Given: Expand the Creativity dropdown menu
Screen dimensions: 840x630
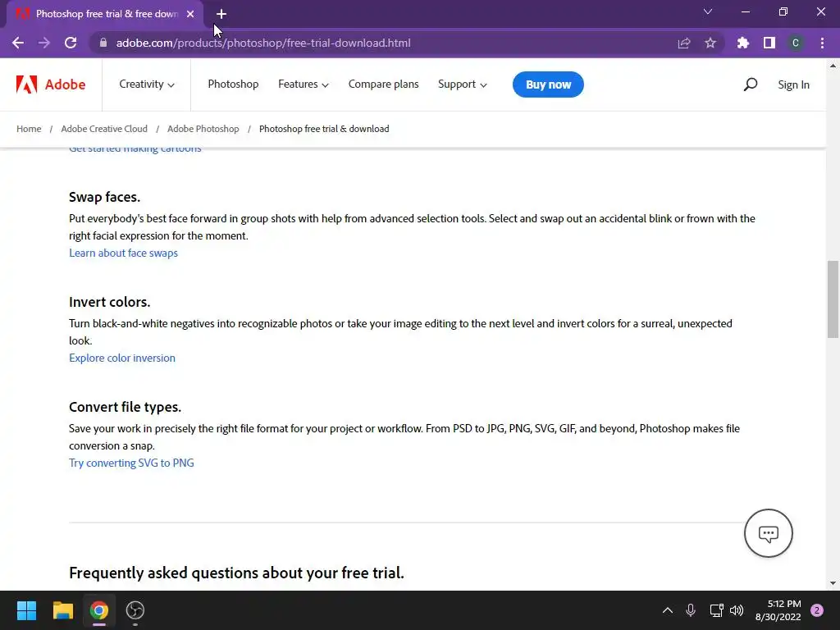Looking at the screenshot, I should coord(147,84).
